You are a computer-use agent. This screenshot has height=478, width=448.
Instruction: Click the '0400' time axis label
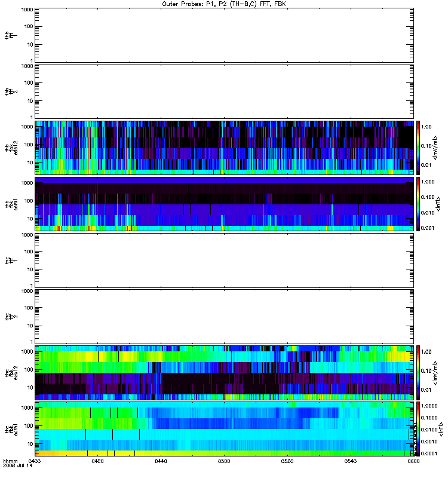coord(35,461)
